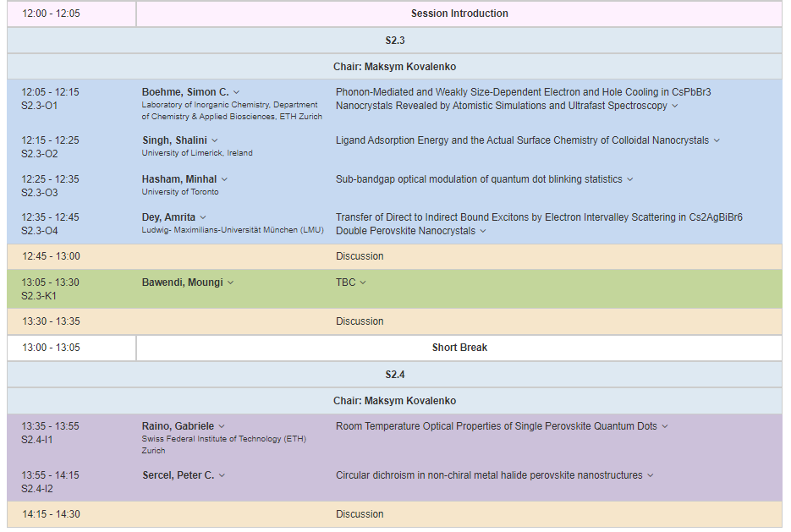Screen dimensions: 791x532
Task: Expand chevron beside Singh, Shalini
Action: [215, 140]
